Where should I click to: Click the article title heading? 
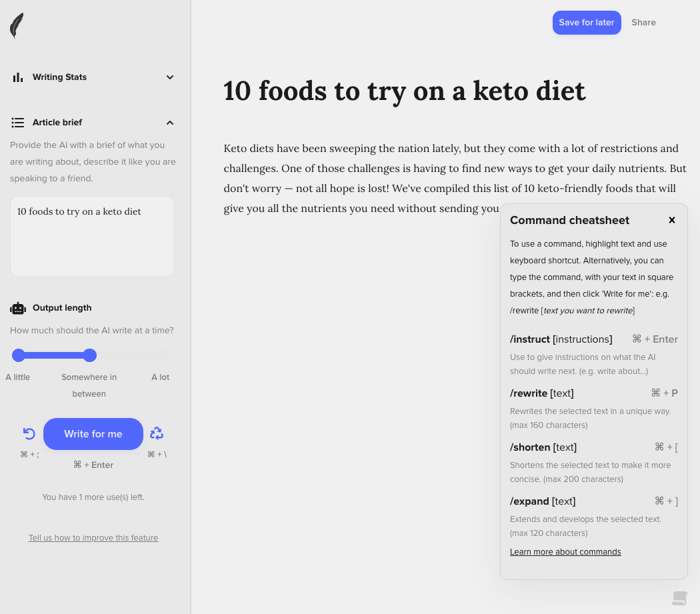point(404,91)
